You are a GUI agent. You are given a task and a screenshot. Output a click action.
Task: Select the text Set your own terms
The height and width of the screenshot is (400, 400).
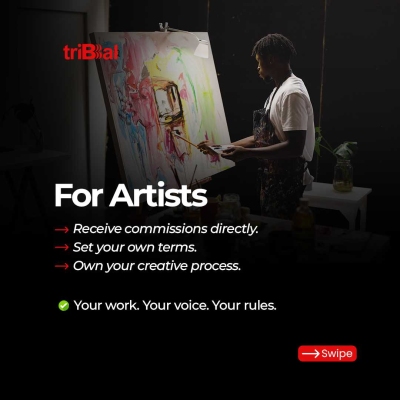coord(135,247)
